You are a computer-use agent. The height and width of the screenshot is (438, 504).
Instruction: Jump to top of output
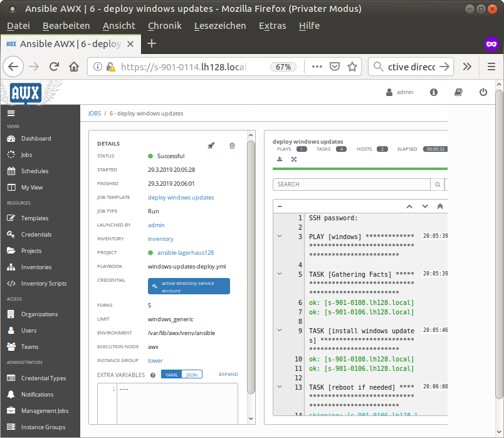point(440,206)
